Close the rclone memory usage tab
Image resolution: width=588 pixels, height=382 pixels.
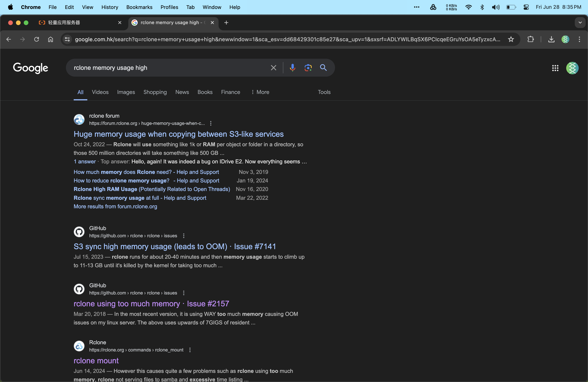(212, 23)
